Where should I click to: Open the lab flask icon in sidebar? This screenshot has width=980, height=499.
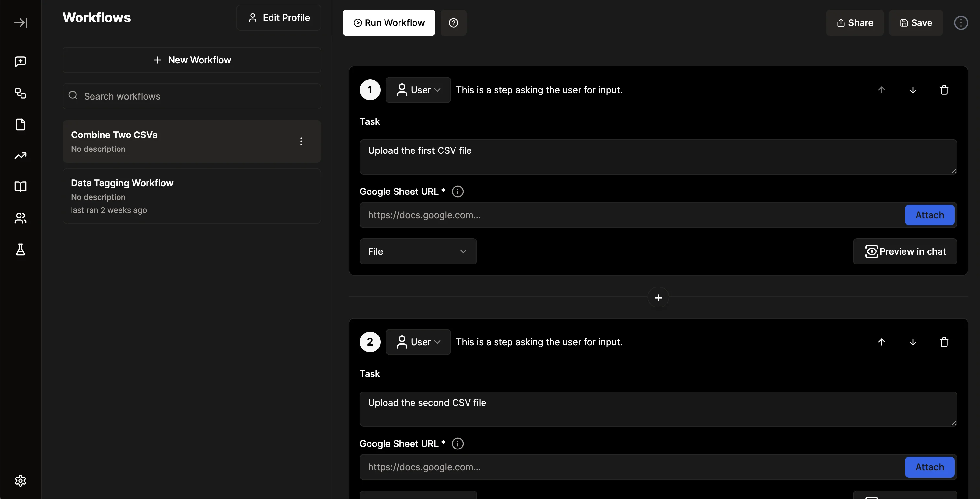[x=21, y=250]
